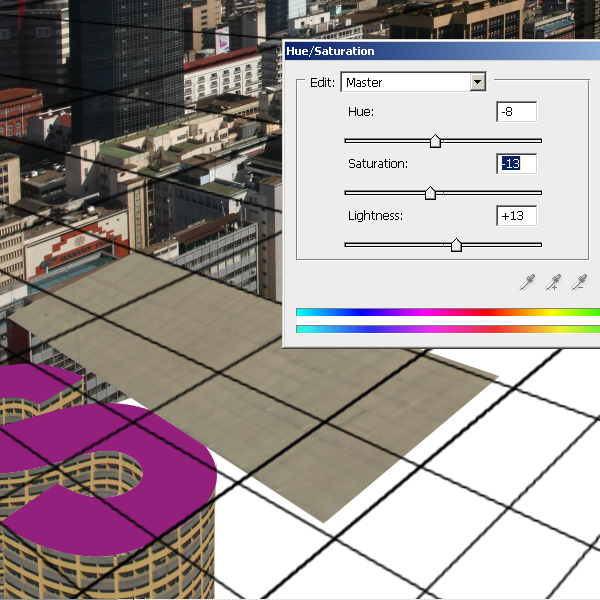Select the Subtract from Sample eyedropper
The image size is (600, 600).
pyautogui.click(x=579, y=282)
